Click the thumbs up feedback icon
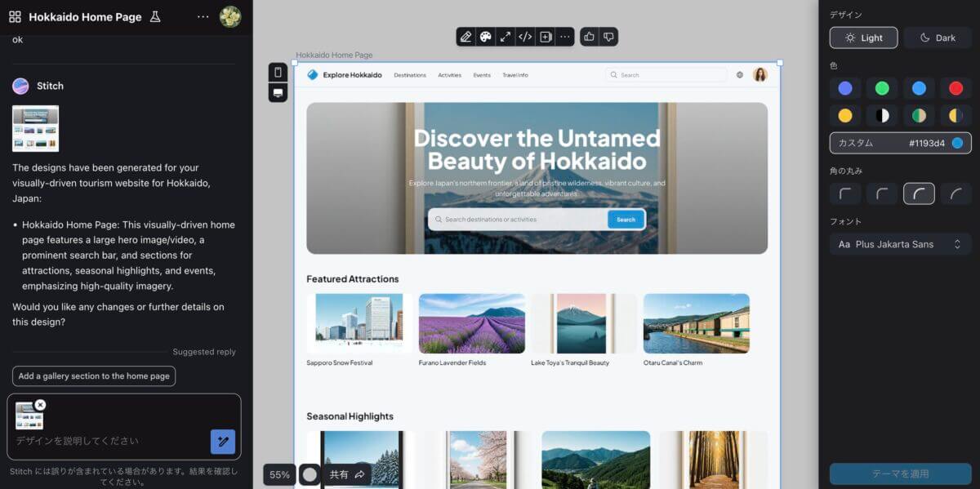The width and height of the screenshot is (980, 489). click(589, 37)
